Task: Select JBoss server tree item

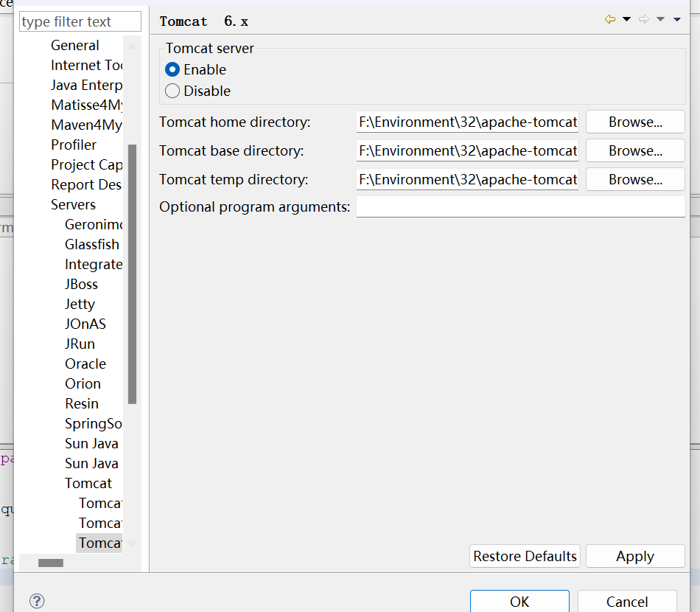Action: (81, 284)
